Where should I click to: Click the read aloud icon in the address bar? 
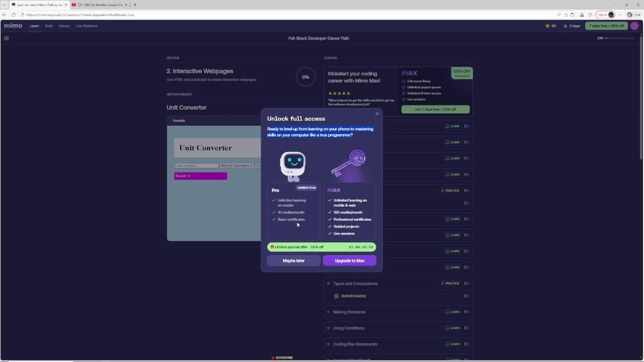pos(559,15)
